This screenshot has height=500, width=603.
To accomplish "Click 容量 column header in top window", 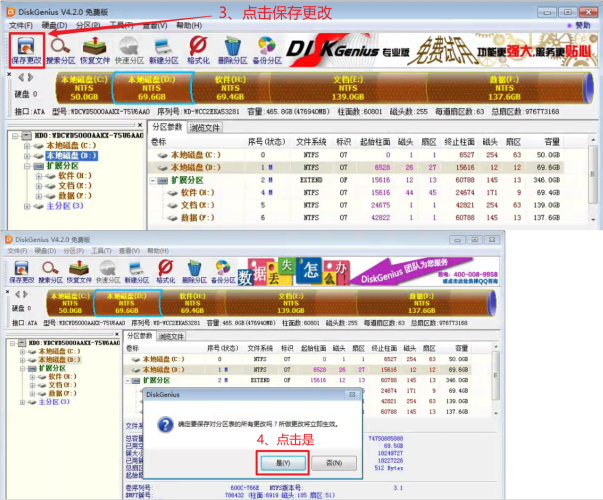I will pos(552,142).
